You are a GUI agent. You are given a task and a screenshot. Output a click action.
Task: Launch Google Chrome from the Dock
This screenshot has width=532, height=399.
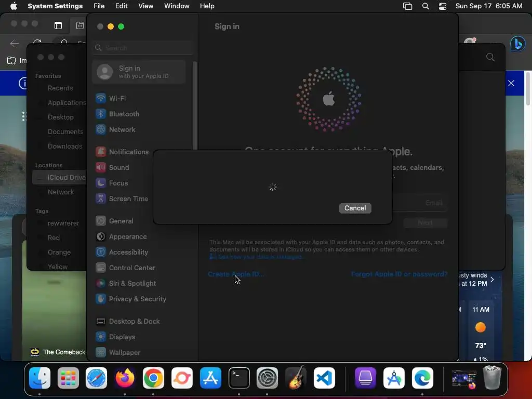click(x=153, y=378)
